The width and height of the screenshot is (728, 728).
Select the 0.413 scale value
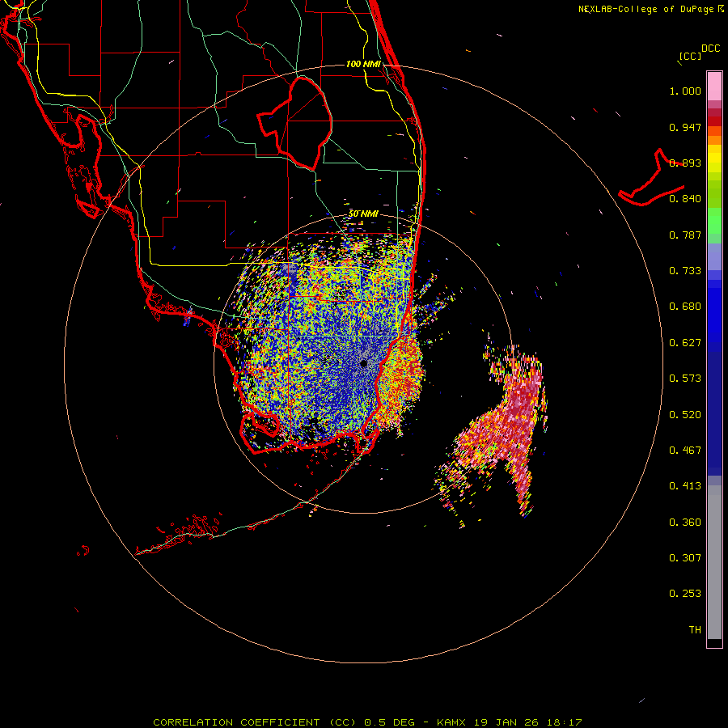point(685,486)
